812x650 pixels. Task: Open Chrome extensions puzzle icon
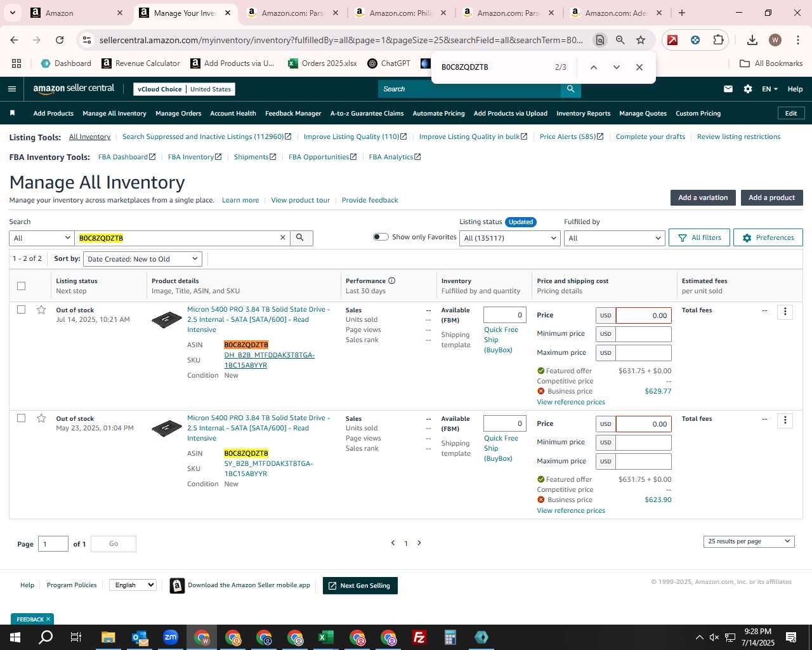(718, 40)
